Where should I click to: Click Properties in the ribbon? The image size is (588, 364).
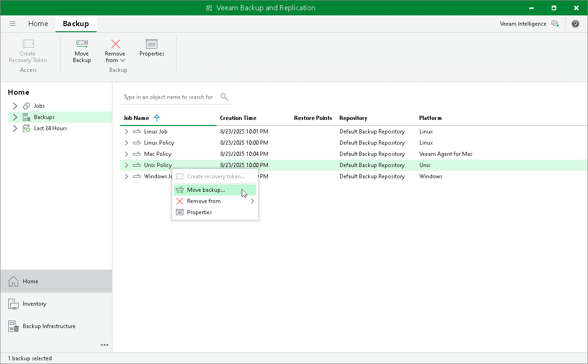(x=152, y=48)
